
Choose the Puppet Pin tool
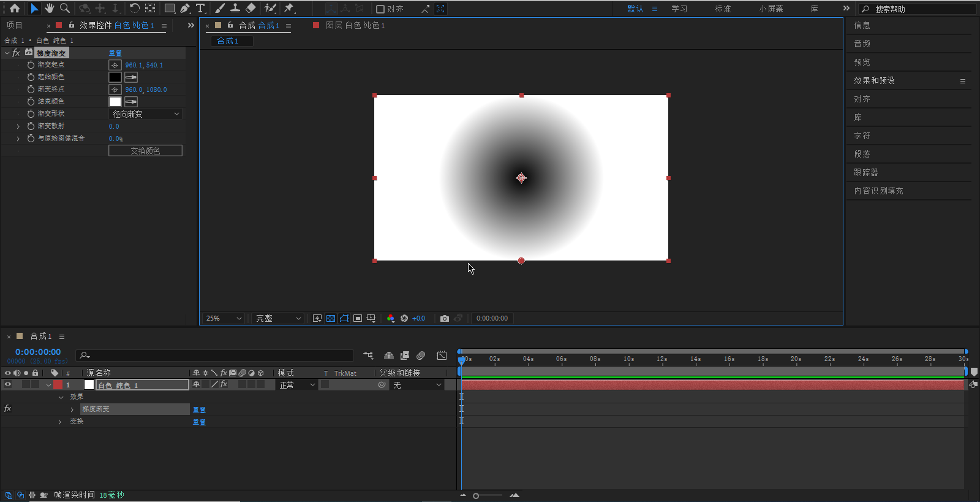coord(289,9)
